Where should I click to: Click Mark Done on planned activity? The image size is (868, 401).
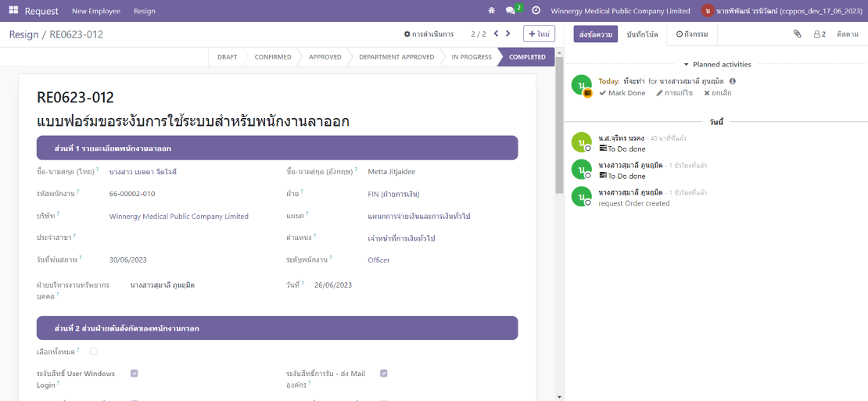pos(622,93)
